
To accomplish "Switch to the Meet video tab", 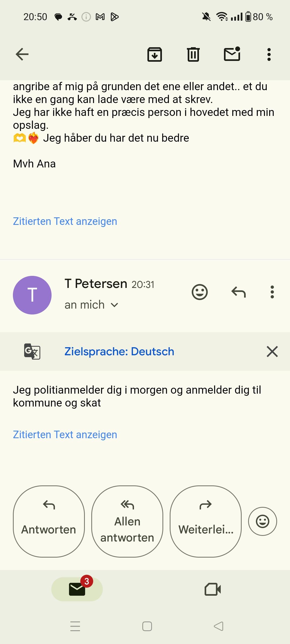I will 213,589.
